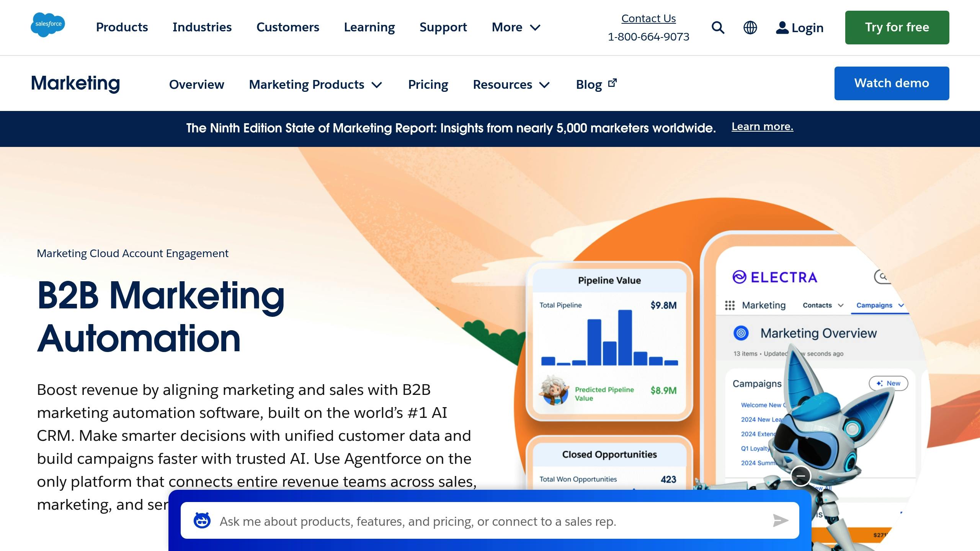Open the Pricing tab

click(x=428, y=85)
